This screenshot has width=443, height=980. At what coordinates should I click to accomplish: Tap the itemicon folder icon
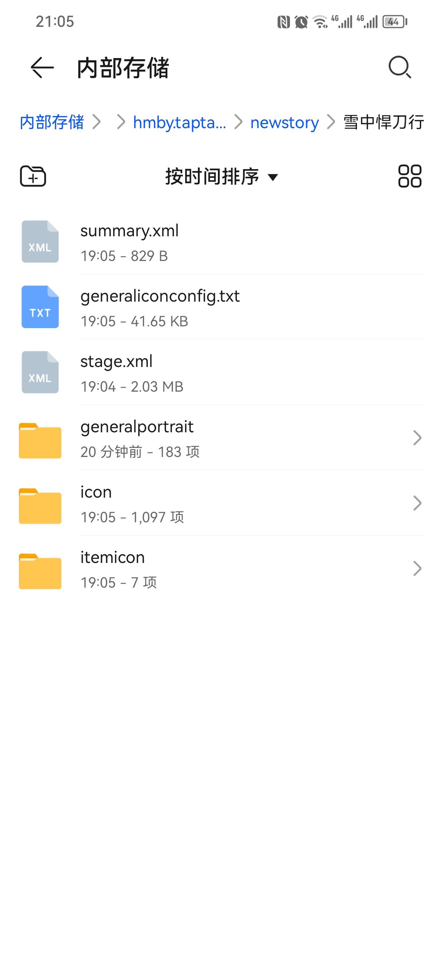(40, 571)
